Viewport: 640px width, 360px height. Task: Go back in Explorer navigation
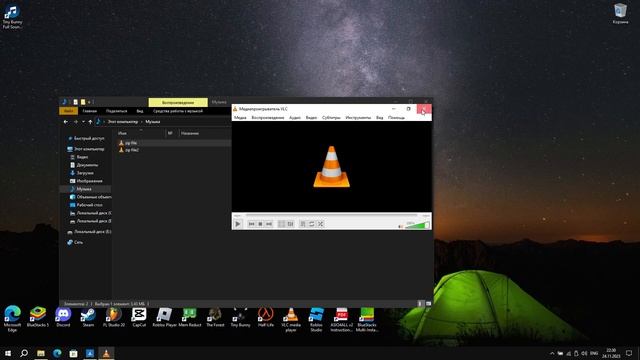[66, 122]
